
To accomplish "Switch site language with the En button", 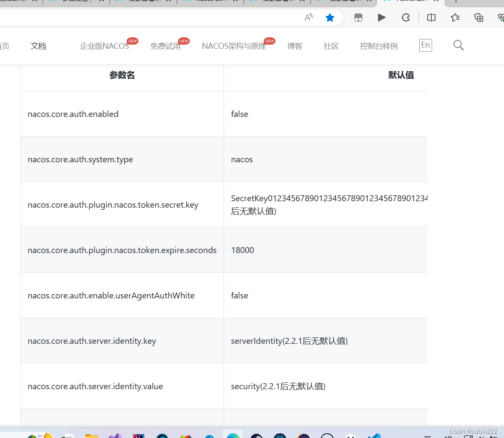I will pyautogui.click(x=426, y=45).
